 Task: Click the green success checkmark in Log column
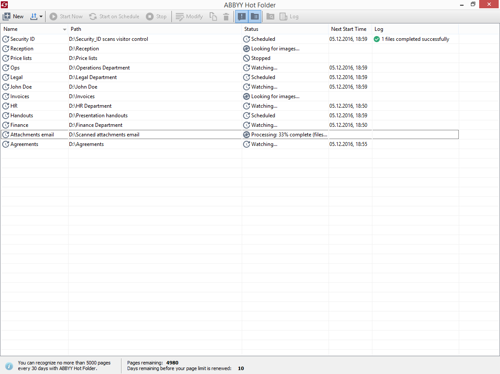(377, 39)
